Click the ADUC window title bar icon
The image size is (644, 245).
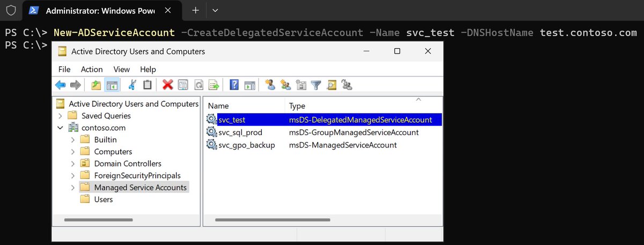pyautogui.click(x=63, y=51)
